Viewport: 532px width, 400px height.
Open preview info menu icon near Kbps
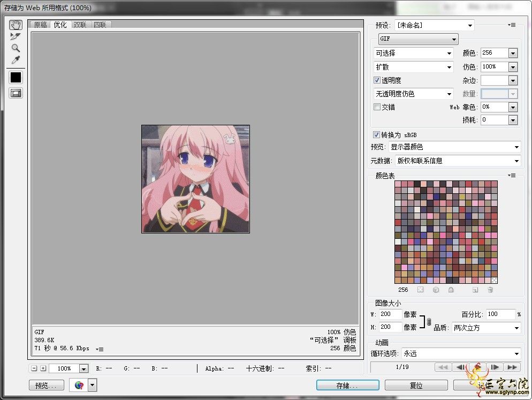(100, 349)
